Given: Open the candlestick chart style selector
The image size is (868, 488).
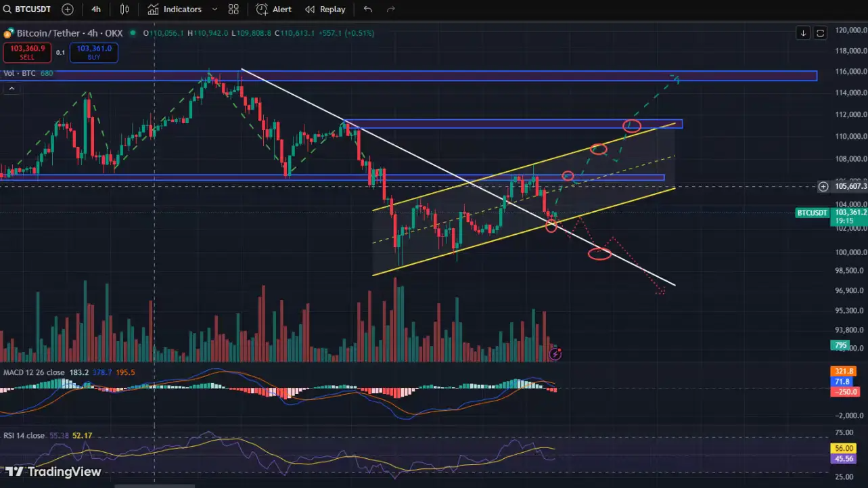Looking at the screenshot, I should pyautogui.click(x=124, y=9).
